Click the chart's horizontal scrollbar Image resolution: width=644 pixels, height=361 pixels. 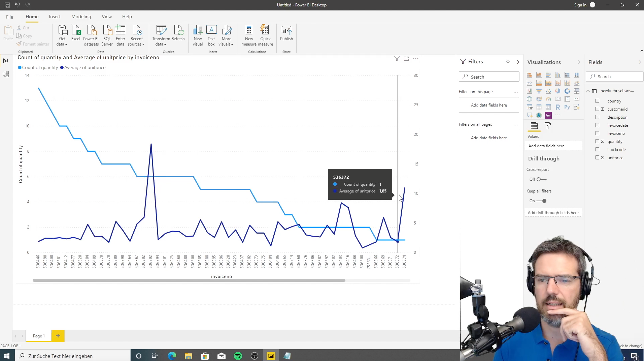tap(189, 280)
